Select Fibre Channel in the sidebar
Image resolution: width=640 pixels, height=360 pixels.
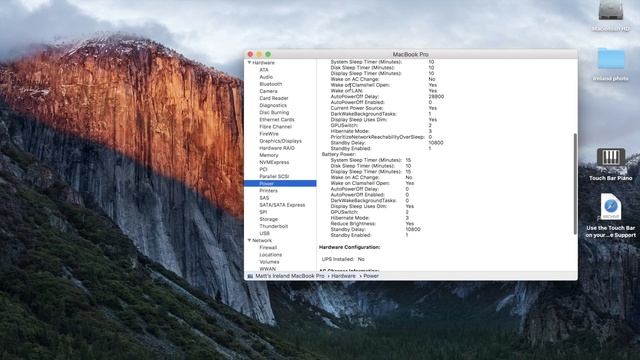[276, 127]
